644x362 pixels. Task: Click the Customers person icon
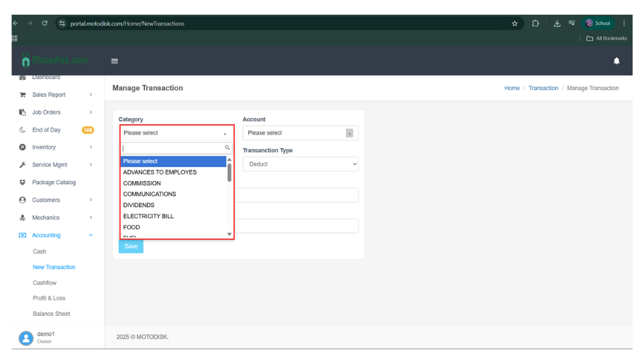23,200
